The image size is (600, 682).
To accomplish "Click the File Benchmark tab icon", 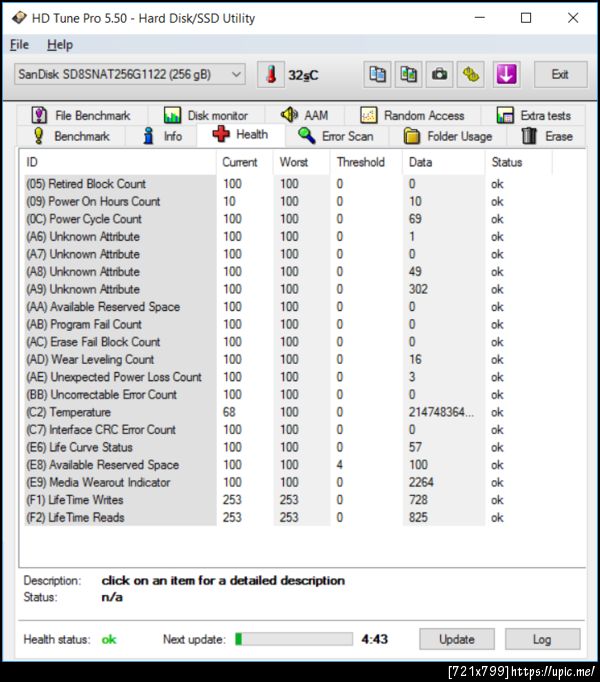I will tap(39, 115).
